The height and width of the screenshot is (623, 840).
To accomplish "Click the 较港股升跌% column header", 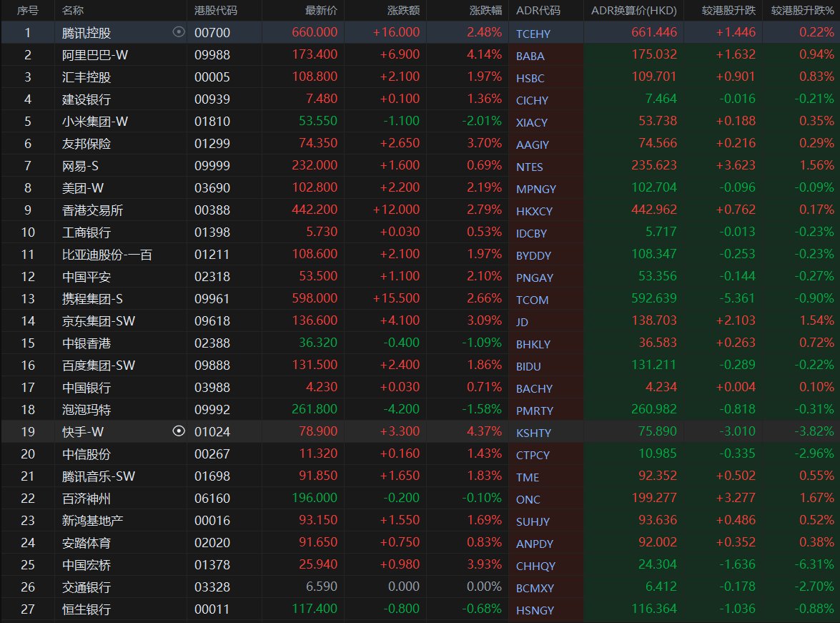I will click(802, 11).
